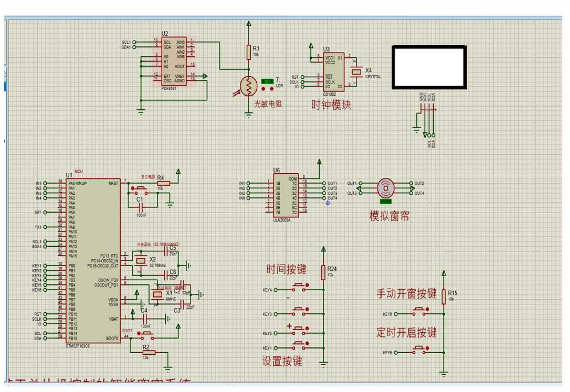Increase LDR light level with right red dot
Viewport: 570px width, 392px height.
click(272, 89)
